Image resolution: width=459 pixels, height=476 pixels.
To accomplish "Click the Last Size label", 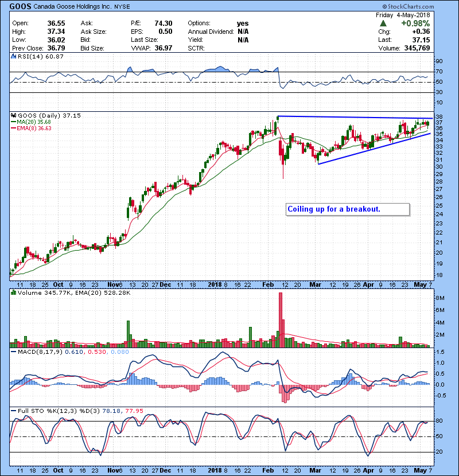I will [145, 40].
